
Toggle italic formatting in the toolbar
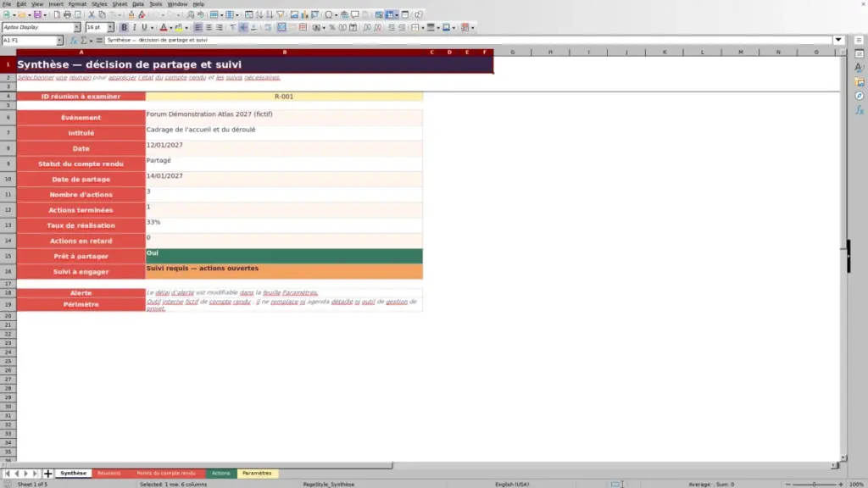point(134,27)
